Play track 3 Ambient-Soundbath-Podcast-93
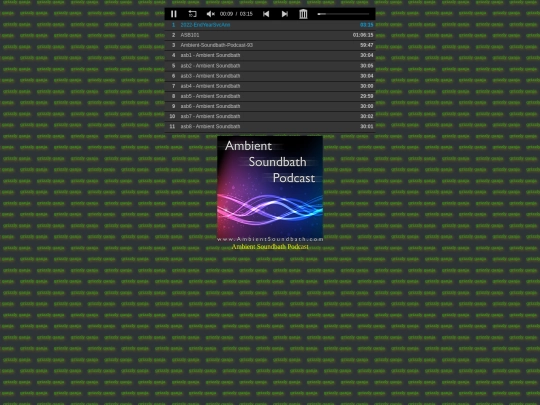The image size is (540, 405). (x=270, y=45)
